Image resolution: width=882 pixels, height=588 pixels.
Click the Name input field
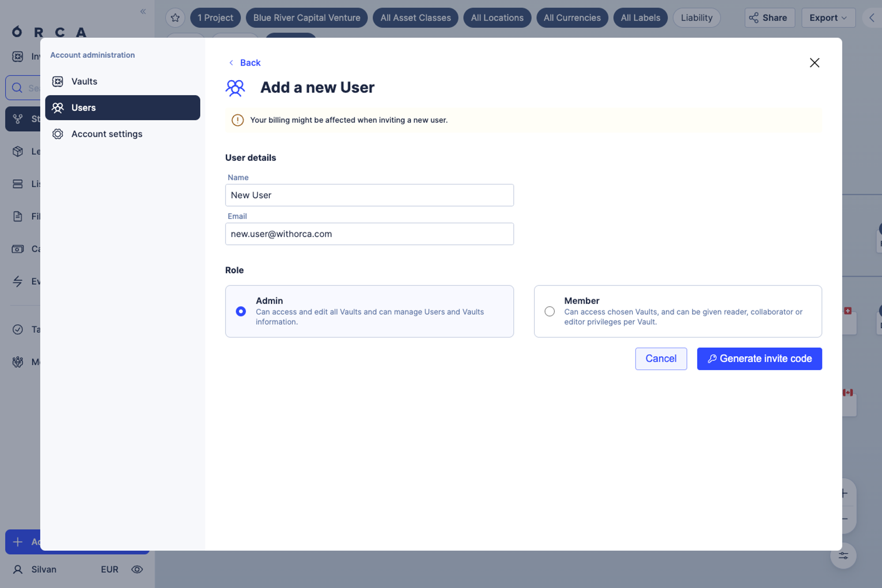pos(370,195)
